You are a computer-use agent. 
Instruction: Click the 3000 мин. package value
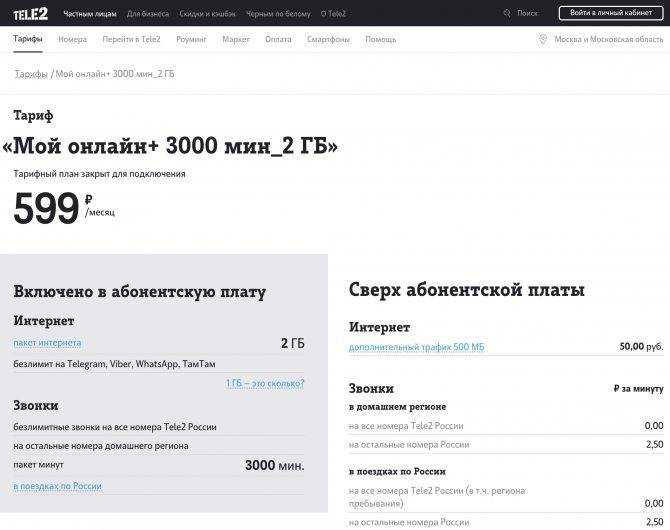click(x=275, y=465)
